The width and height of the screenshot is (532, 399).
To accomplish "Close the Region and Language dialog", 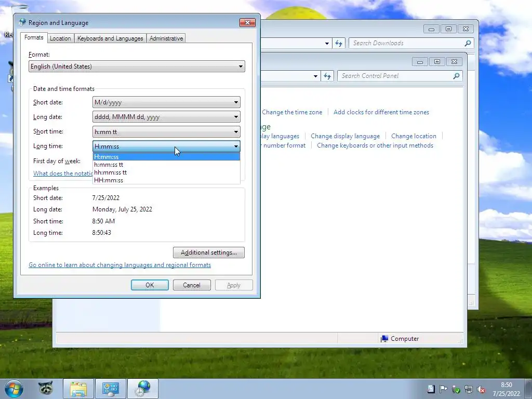I will [247, 22].
